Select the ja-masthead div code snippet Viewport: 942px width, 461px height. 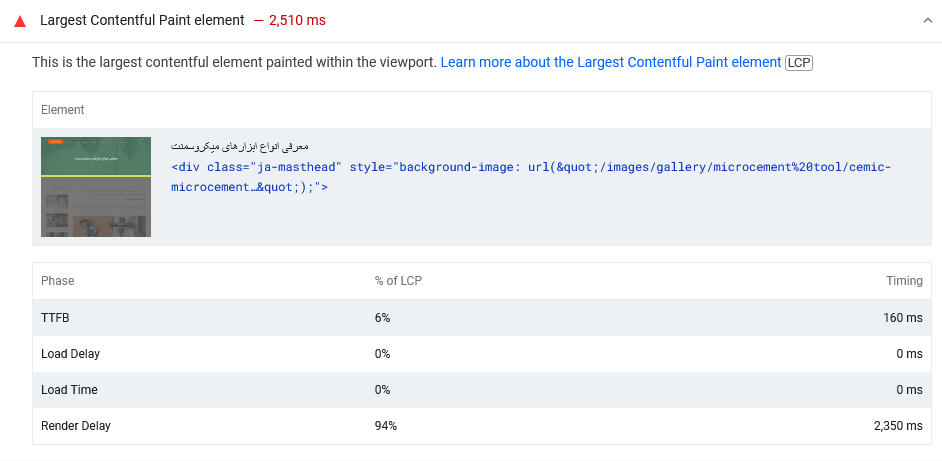pos(530,177)
